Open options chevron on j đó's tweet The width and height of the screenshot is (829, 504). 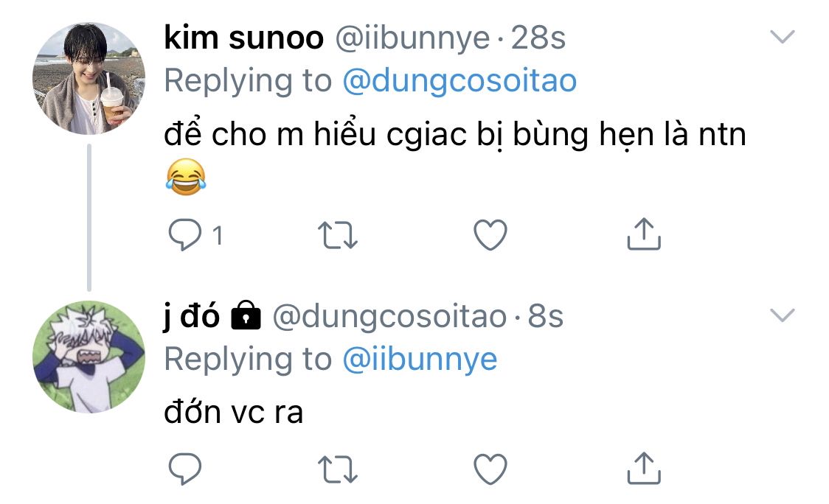tap(782, 315)
